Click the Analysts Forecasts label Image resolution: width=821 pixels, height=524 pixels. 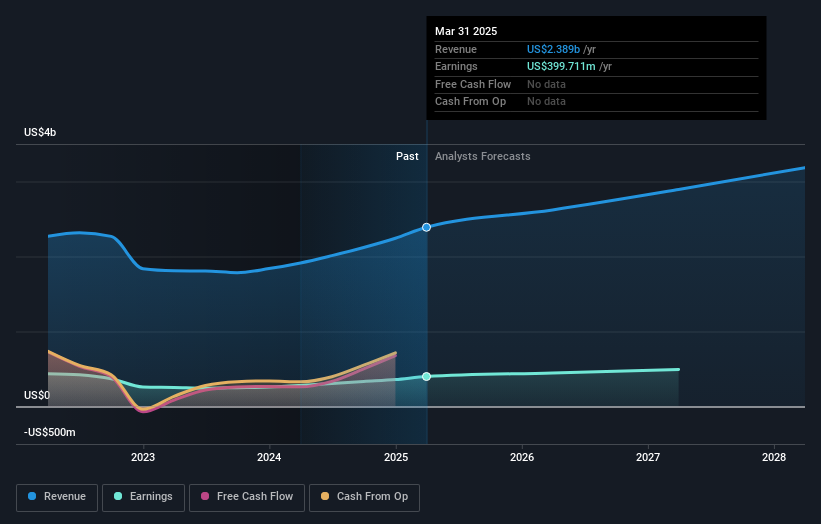pyautogui.click(x=482, y=157)
